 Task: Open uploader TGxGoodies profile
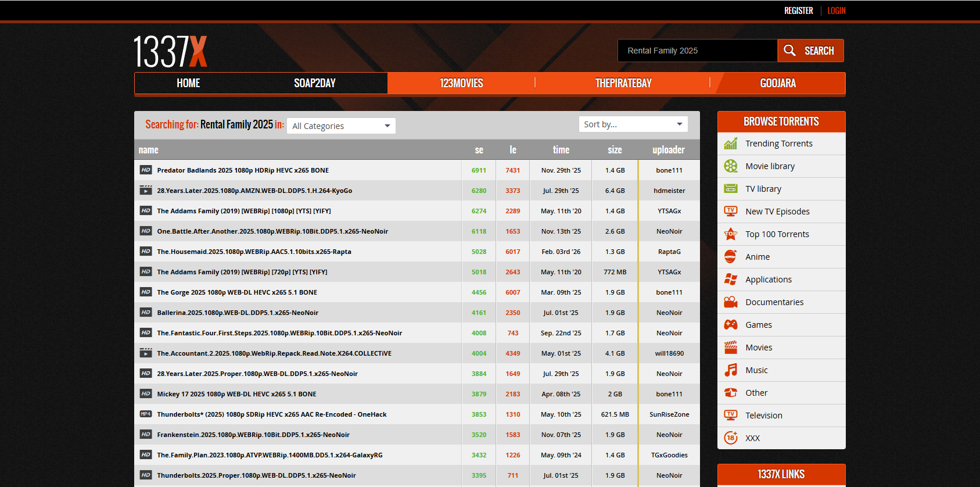(669, 455)
